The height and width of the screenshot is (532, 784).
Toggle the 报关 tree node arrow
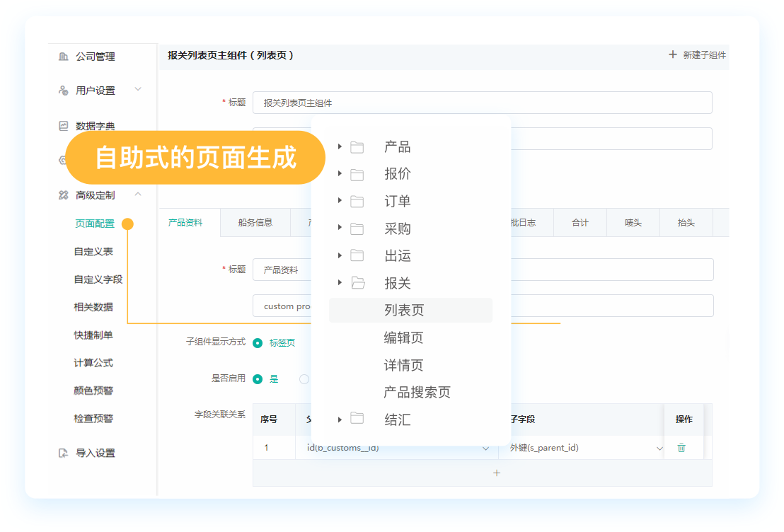(340, 282)
